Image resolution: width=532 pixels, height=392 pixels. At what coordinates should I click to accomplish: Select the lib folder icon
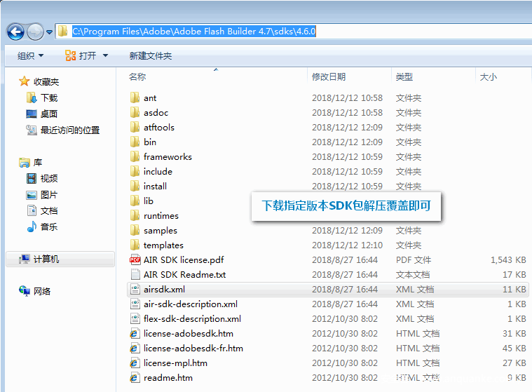click(x=135, y=201)
